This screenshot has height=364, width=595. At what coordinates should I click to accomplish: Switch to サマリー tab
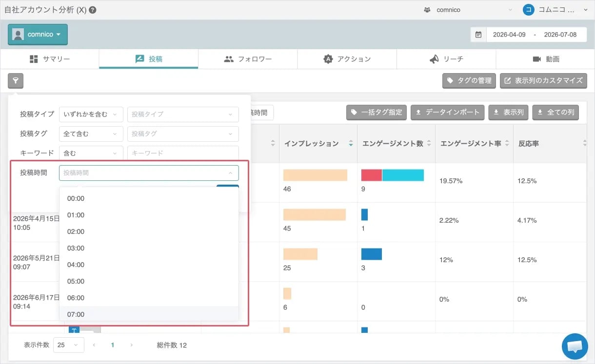[x=50, y=59]
